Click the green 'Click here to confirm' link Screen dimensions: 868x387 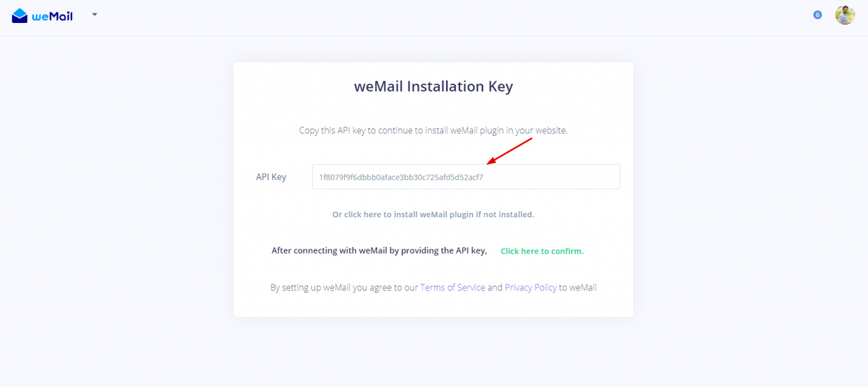(x=542, y=251)
